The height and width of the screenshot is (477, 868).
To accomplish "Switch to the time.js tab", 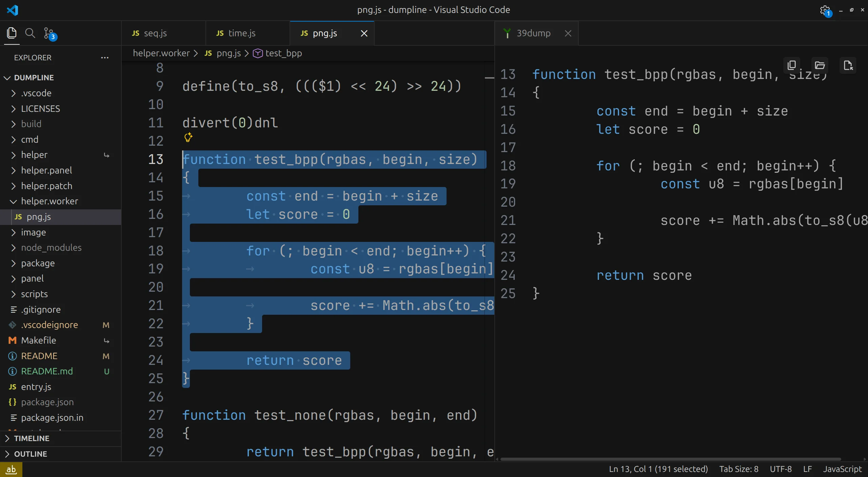I will click(x=241, y=33).
